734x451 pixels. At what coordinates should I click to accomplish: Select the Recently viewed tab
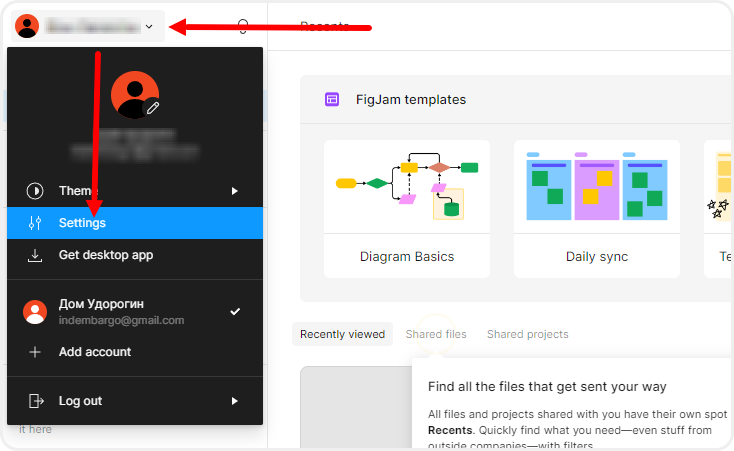[x=342, y=334]
